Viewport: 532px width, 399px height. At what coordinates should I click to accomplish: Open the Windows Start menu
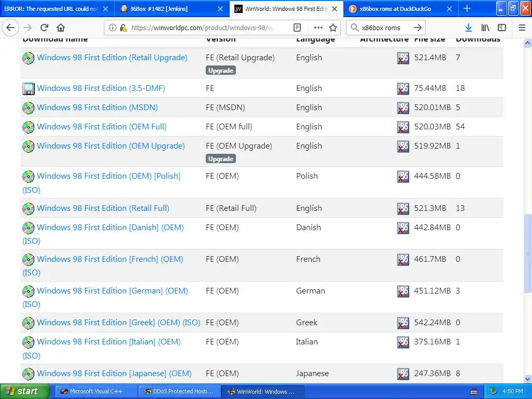click(x=25, y=392)
